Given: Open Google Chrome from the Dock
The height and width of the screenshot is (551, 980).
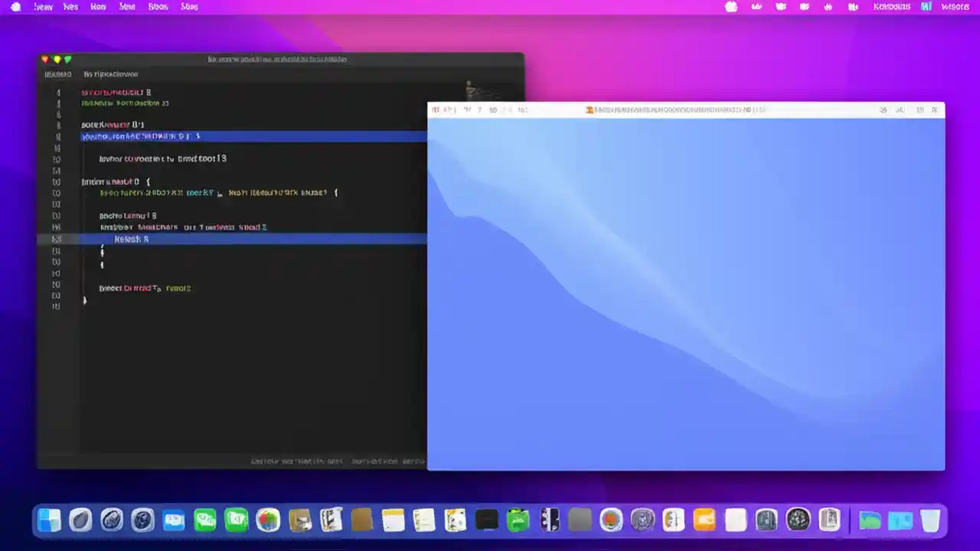Looking at the screenshot, I should [268, 520].
